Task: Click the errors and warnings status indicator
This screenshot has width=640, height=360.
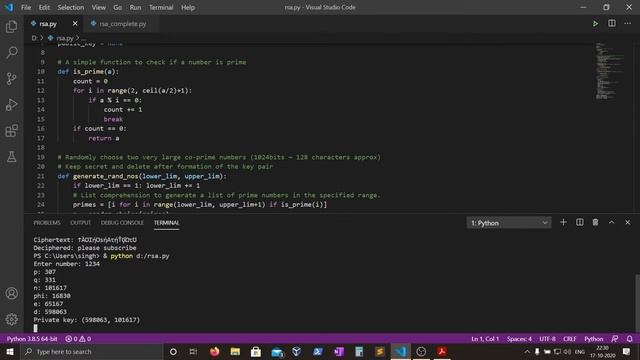Action: point(78,339)
